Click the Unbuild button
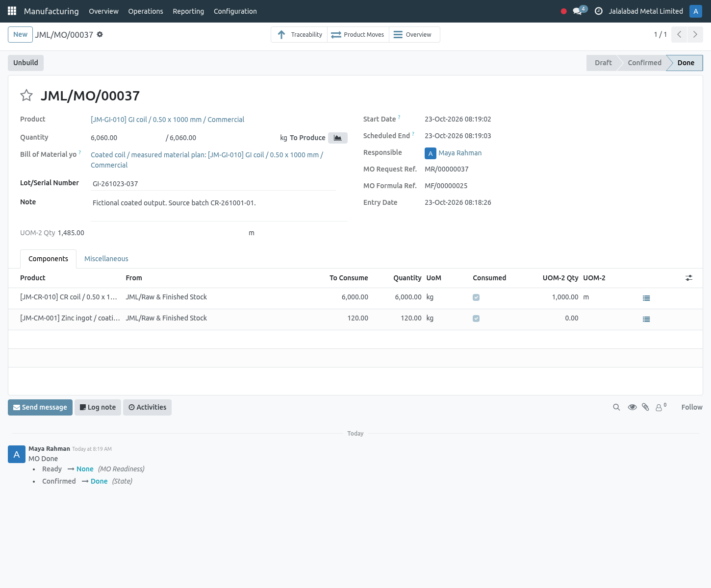This screenshot has height=588, width=711. click(25, 63)
